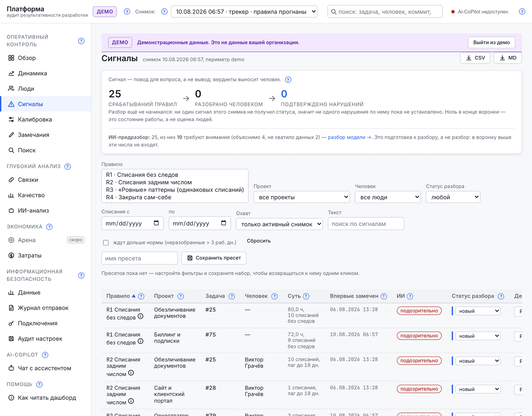Viewport: 532px width, 416px height.
Task: Click the help icon for Оперативный контроль
Action: [81, 41]
